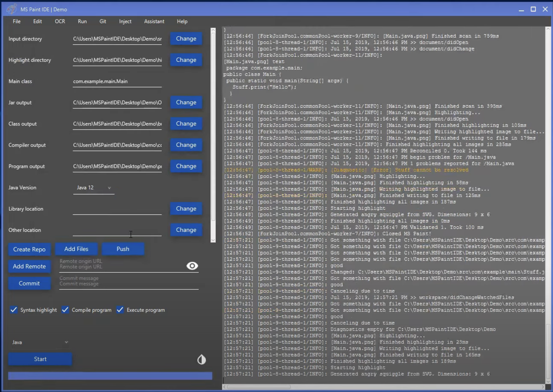Toggle the Syntax highlight checkbox
This screenshot has height=392, width=553.
pyautogui.click(x=14, y=310)
